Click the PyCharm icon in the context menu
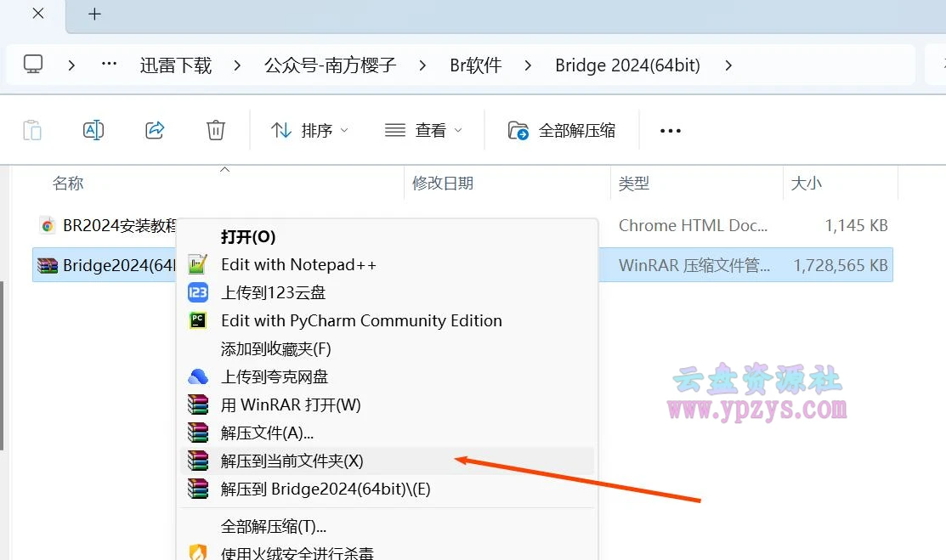This screenshot has width=946, height=560. 197,320
